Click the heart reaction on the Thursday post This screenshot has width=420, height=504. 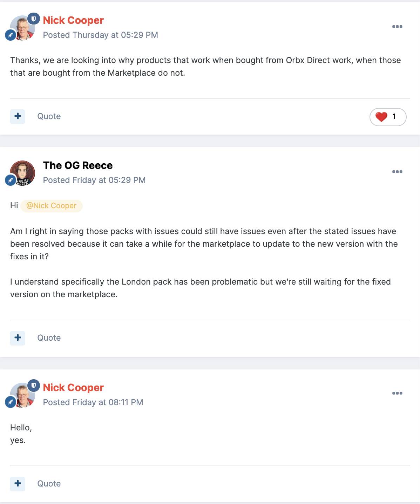(381, 117)
